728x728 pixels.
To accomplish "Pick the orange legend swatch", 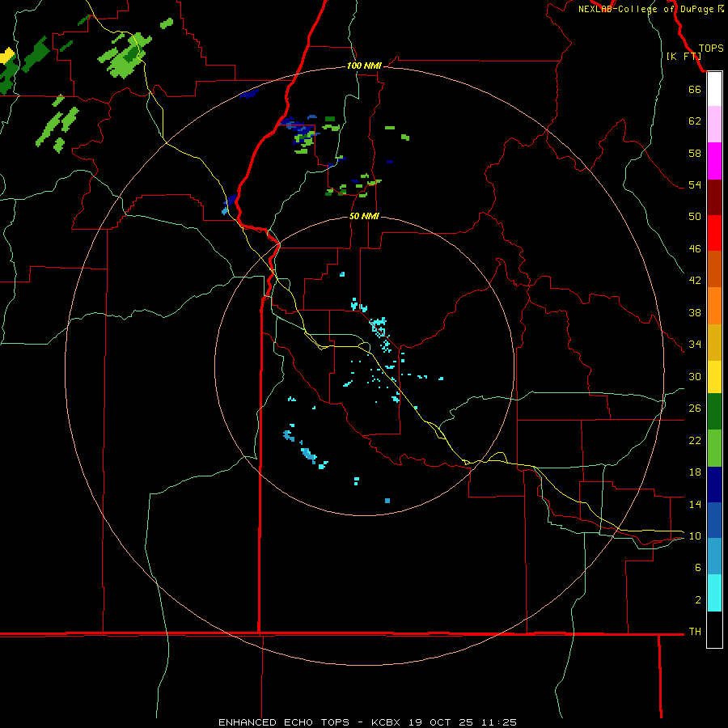I will pos(714,306).
